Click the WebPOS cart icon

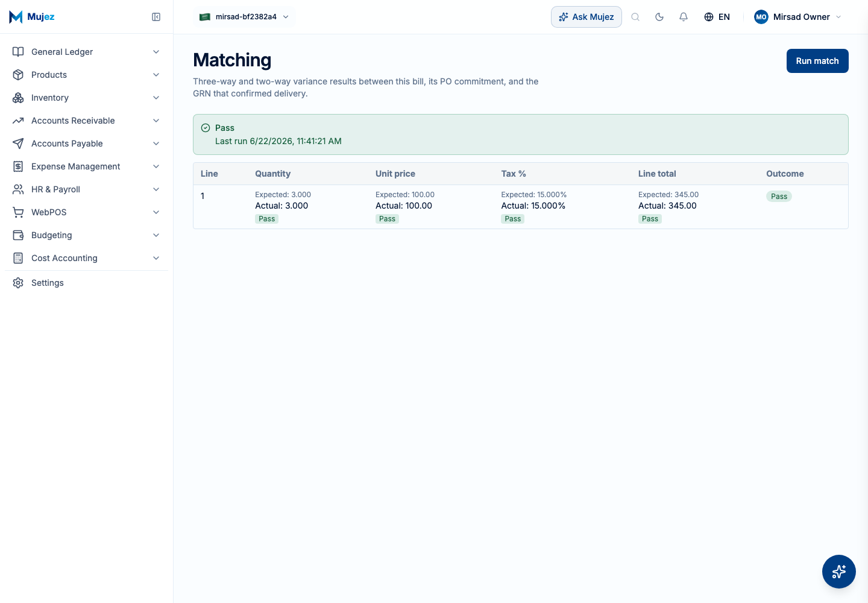click(18, 212)
